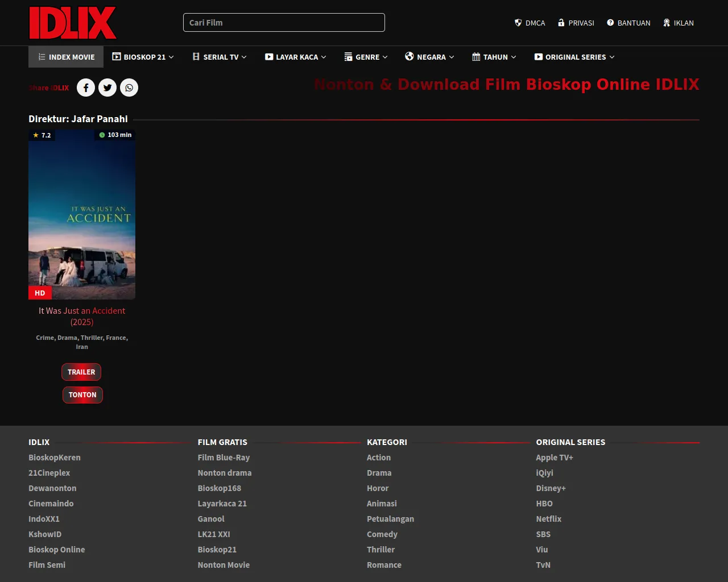Image resolution: width=728 pixels, height=582 pixels.
Task: Click the Nonton & Download Film heading
Action: (x=507, y=85)
